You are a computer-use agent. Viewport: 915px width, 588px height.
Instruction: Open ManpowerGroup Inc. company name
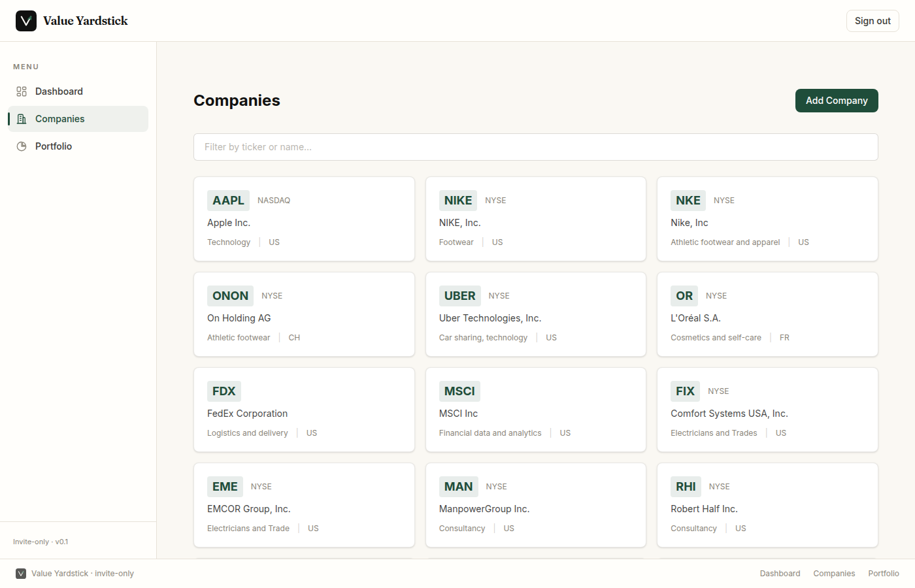click(484, 509)
